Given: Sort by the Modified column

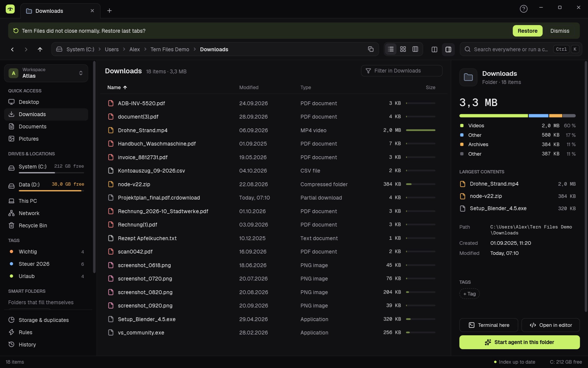Looking at the screenshot, I should 249,88.
